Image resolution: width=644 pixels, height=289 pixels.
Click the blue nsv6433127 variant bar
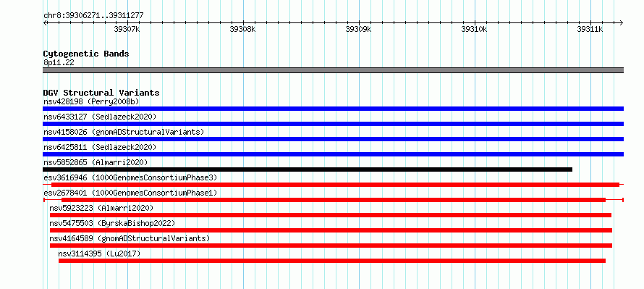pyautogui.click(x=333, y=124)
